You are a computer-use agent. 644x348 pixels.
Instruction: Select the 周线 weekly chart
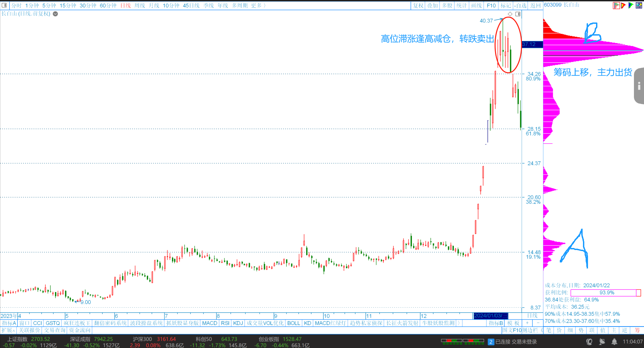[140, 5]
